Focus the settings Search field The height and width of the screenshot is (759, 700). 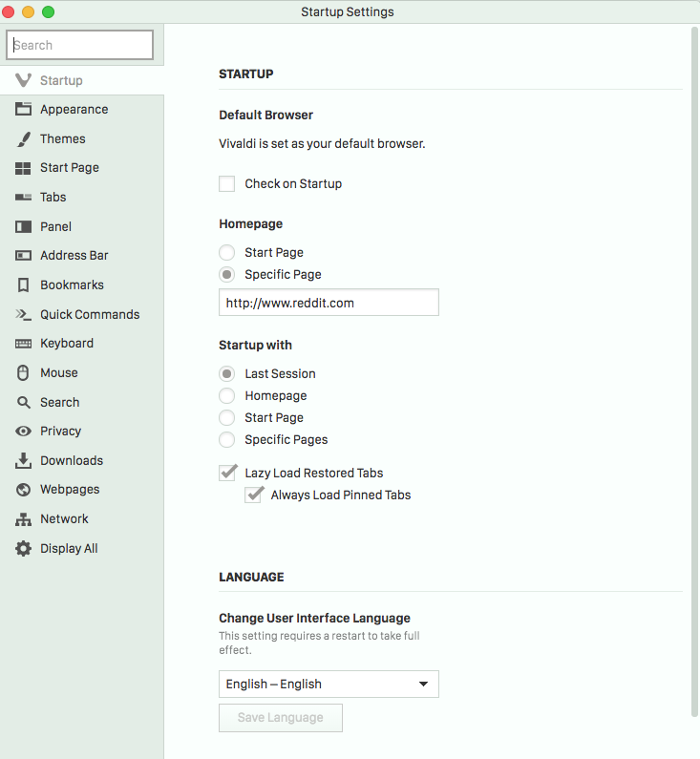[x=80, y=45]
